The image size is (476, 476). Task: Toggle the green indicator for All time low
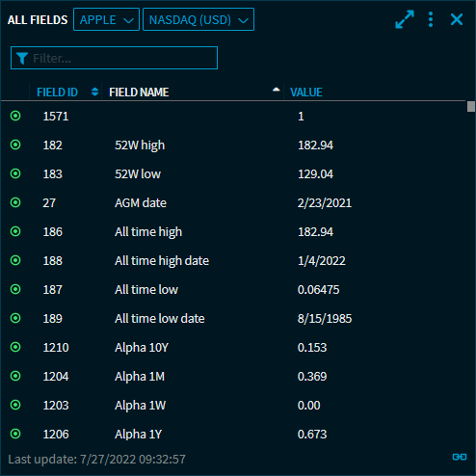[15, 289]
